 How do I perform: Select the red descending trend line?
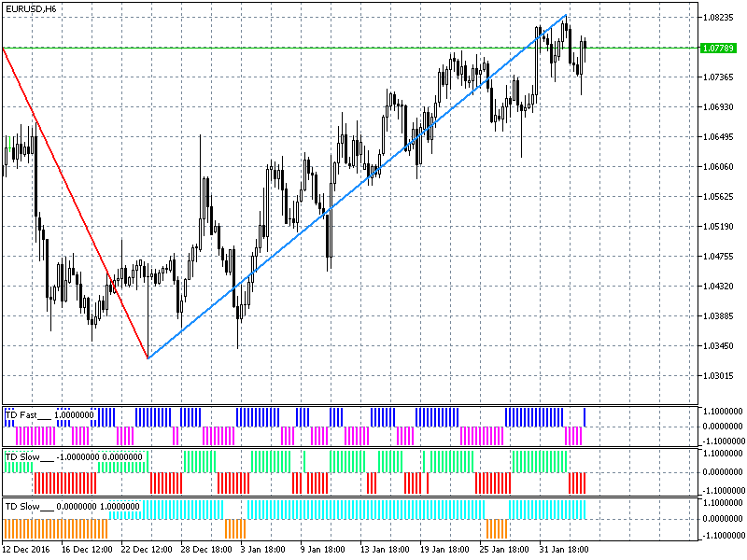[76, 203]
